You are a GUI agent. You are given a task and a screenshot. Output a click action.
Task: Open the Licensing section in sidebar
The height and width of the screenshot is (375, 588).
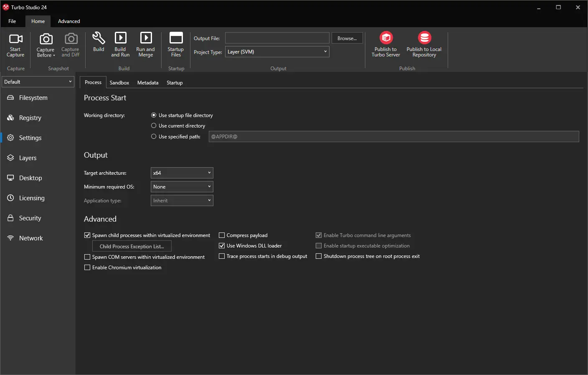click(38, 198)
